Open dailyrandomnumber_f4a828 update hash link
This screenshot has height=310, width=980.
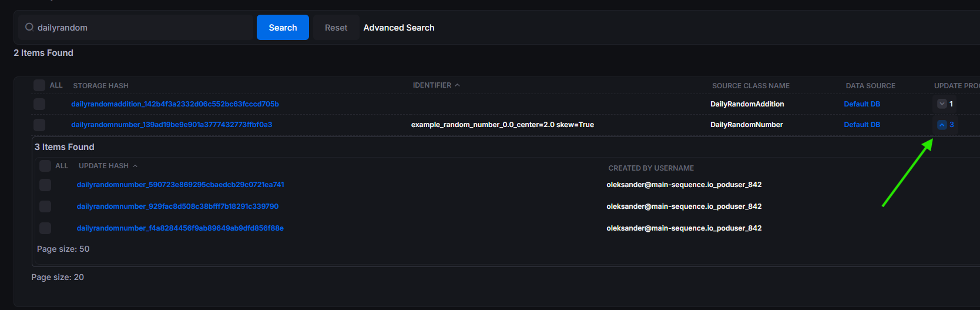tap(180, 228)
